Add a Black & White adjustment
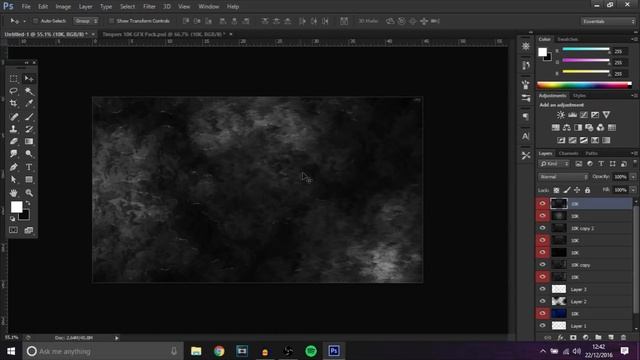640x360 pixels. tap(578, 128)
